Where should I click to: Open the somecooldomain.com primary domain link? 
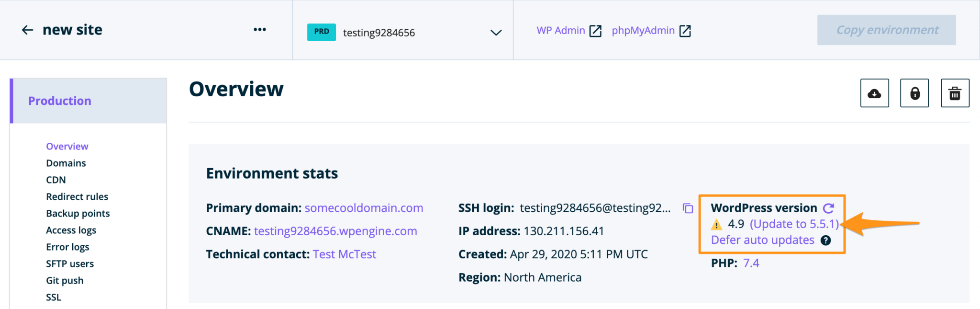(x=364, y=208)
